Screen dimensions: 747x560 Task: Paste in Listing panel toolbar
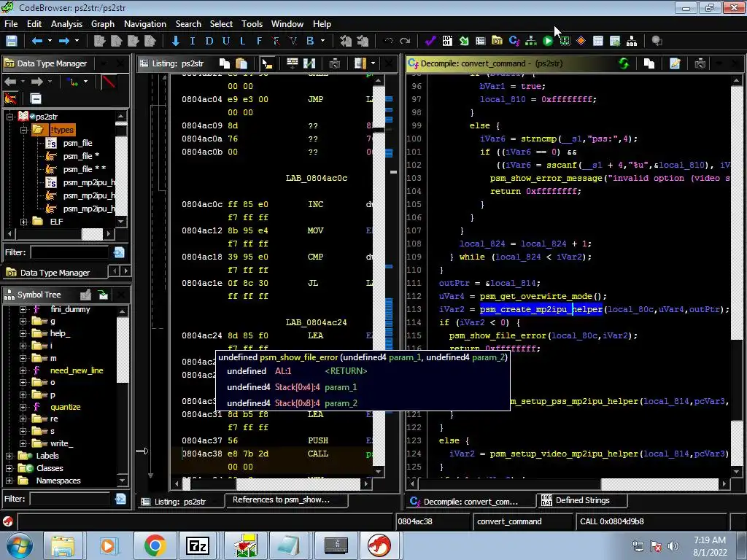[241, 63]
